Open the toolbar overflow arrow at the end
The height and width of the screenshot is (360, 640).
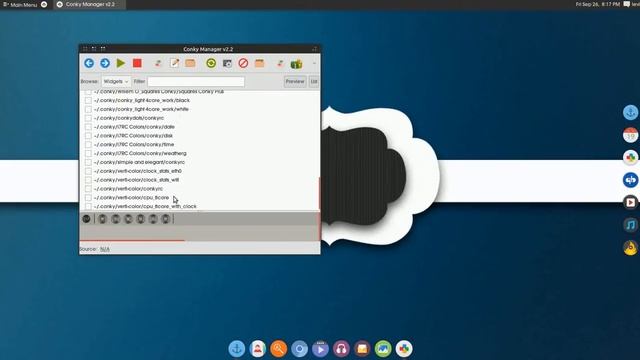[314, 63]
